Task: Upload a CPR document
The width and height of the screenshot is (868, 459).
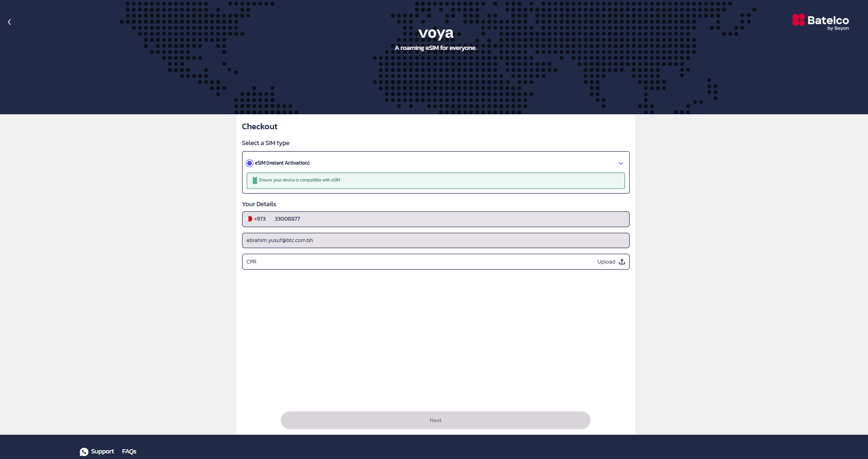Action: tap(611, 262)
